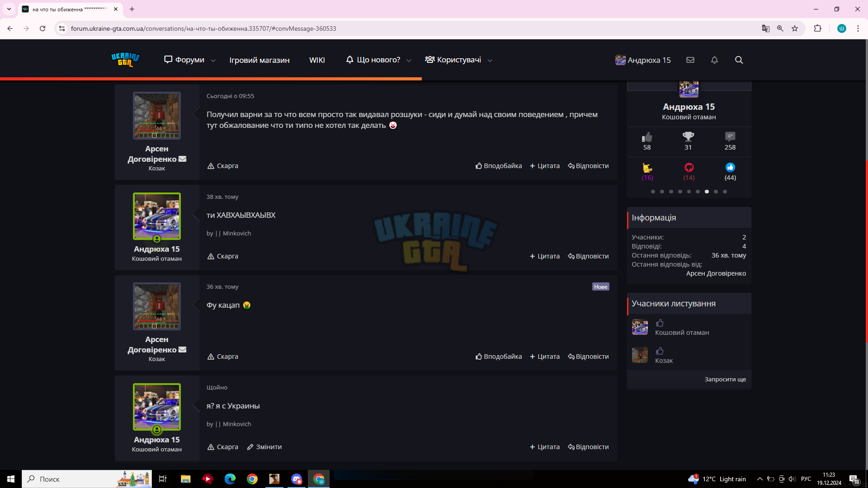
Task: Go back to the previous page
Action: click(x=10, y=28)
